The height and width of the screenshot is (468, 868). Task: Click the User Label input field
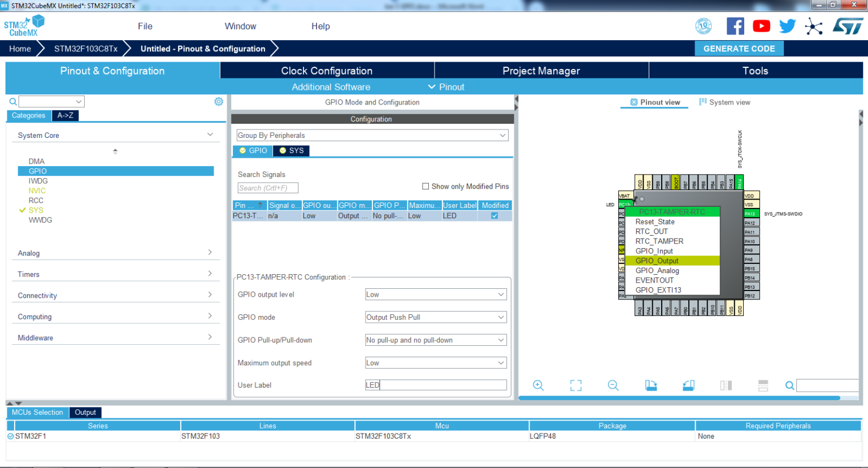coord(436,385)
